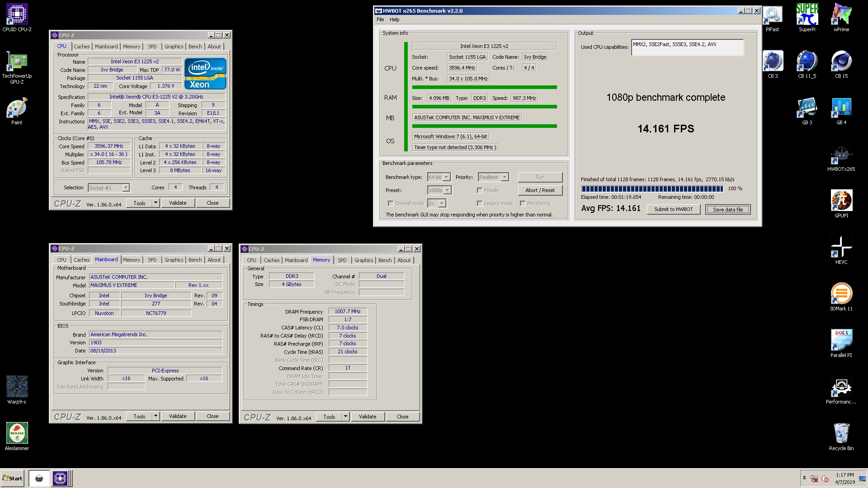Click the green RAM status bar
The height and width of the screenshot is (488, 868).
click(484, 107)
